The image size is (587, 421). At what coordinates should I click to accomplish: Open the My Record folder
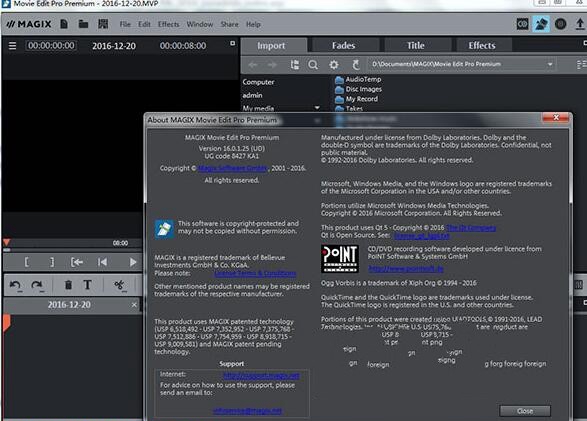(356, 99)
